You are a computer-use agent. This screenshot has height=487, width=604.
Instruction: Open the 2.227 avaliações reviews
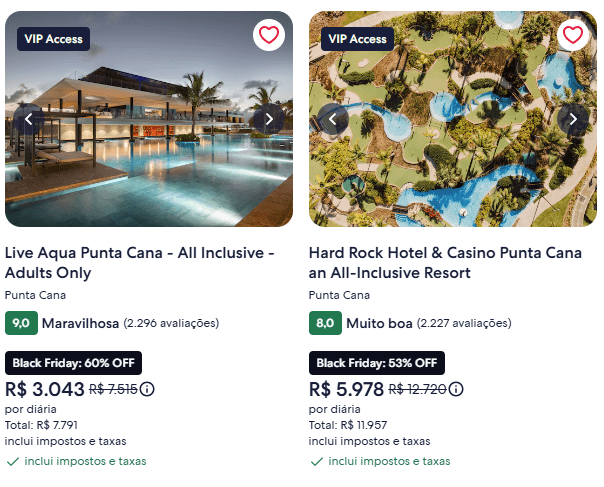tap(463, 323)
